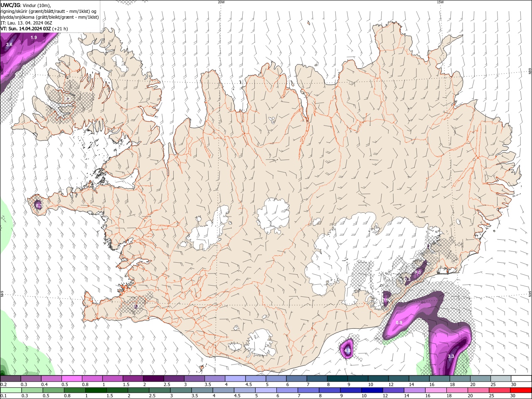Click the 3.6 snowfall value label
The image size is (532, 399).
[9, 44]
